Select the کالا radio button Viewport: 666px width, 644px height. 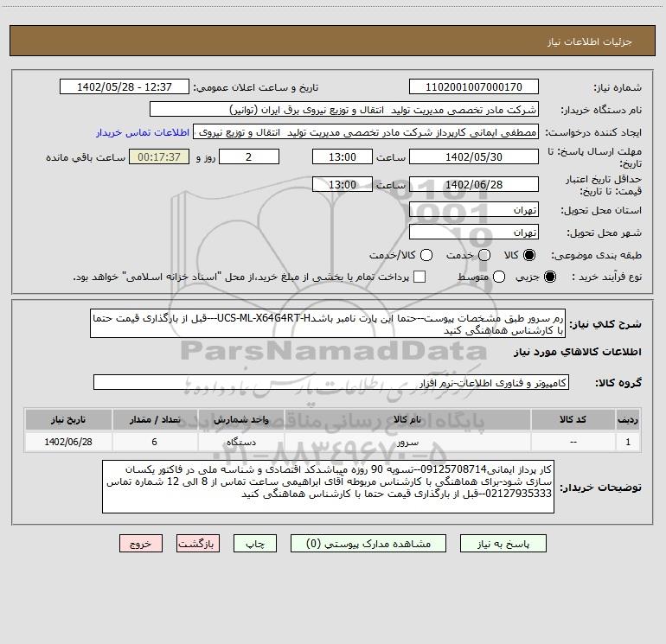(x=529, y=255)
